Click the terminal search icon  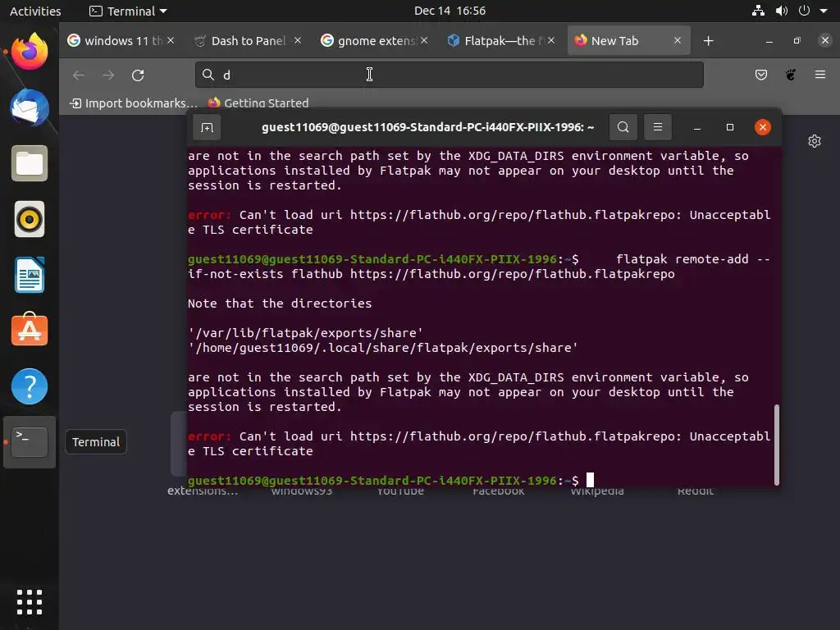click(623, 127)
